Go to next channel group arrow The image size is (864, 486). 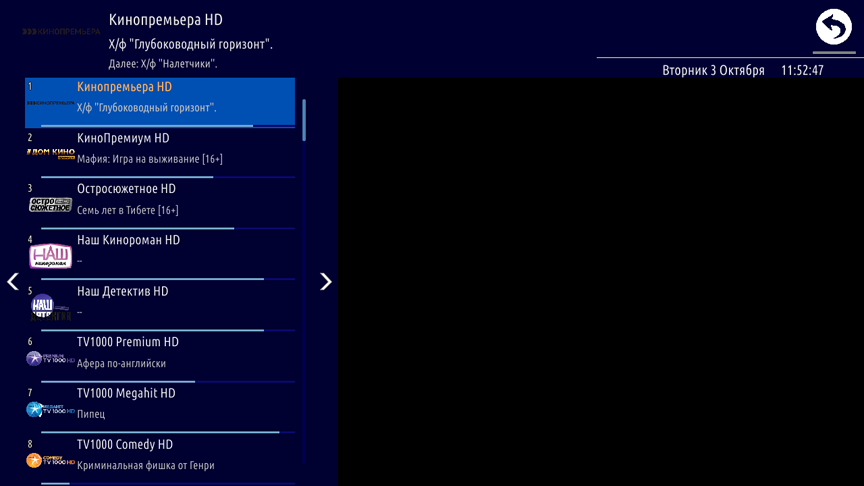pos(326,282)
